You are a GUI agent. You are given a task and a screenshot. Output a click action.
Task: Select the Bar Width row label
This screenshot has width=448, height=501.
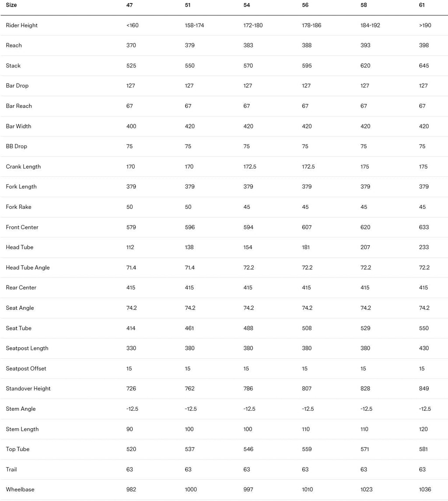pos(19,126)
